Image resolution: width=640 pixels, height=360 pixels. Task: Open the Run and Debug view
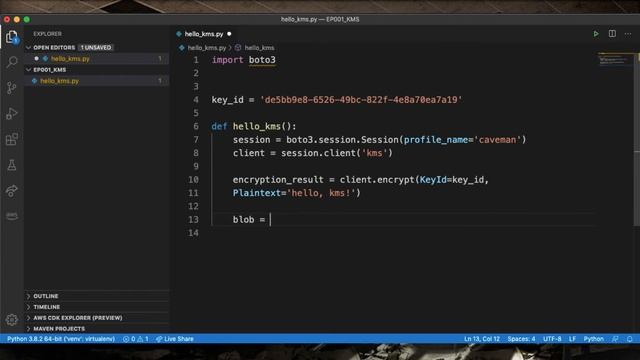pos(12,113)
